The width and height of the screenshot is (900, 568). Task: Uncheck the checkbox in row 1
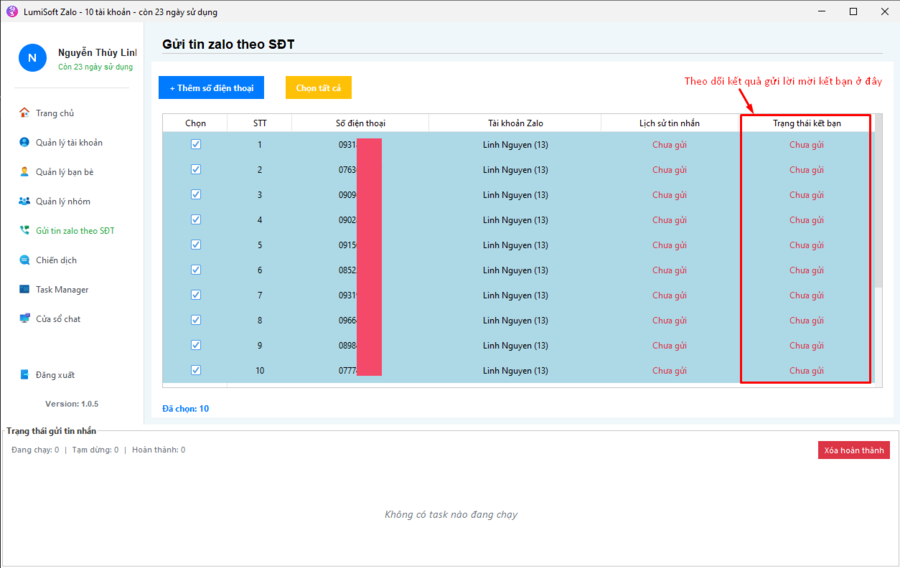196,144
